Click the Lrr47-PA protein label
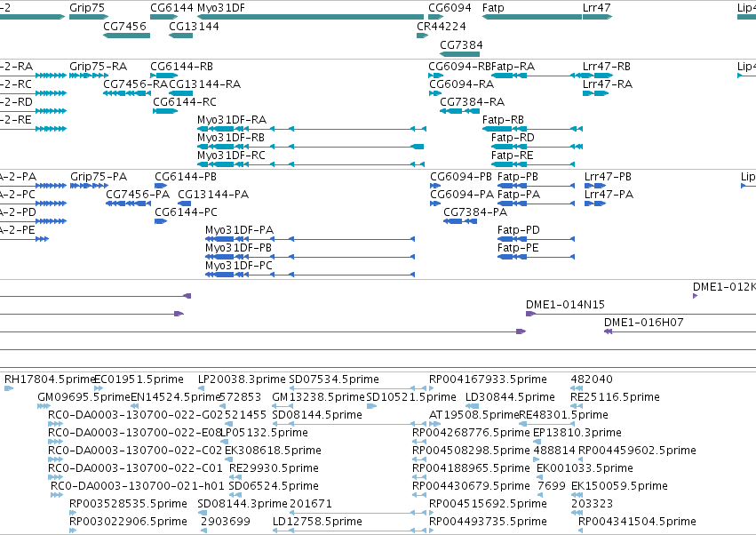Viewport: 756px width, 535px height. [x=609, y=195]
